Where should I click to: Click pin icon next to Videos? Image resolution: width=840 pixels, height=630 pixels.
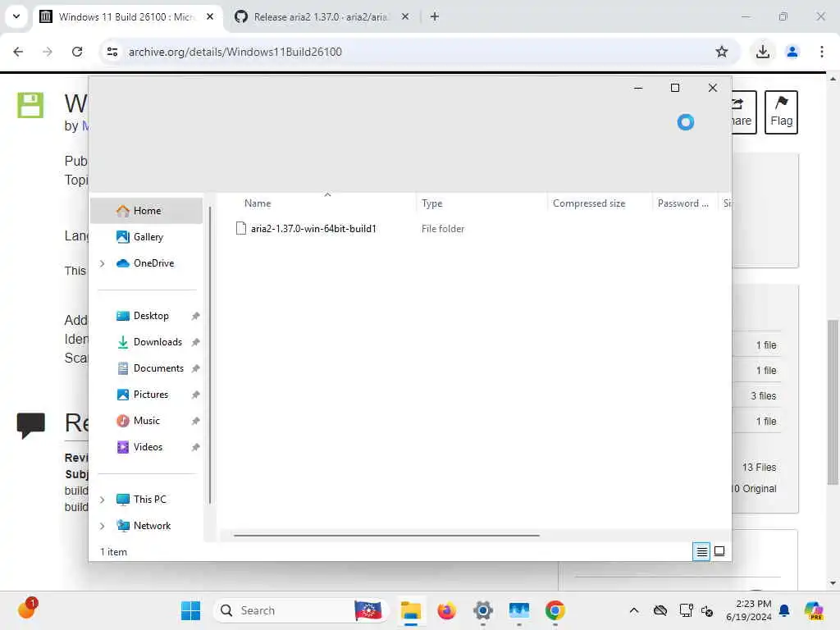(x=195, y=447)
